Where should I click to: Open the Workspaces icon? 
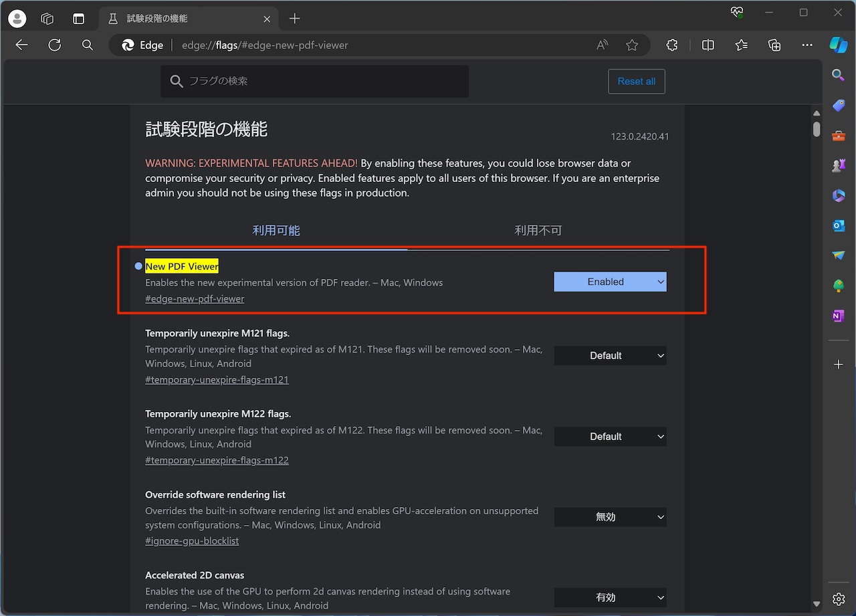(47, 19)
